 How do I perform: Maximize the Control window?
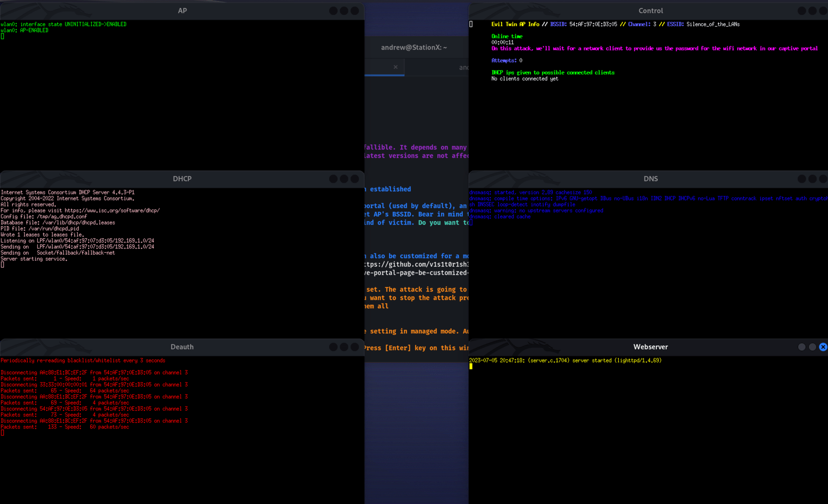coord(812,11)
